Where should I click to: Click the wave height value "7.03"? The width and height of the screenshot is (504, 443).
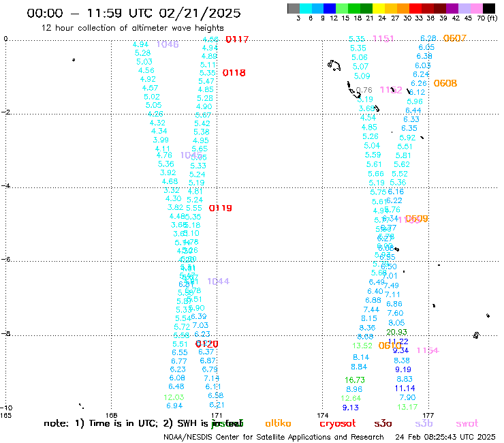(200, 325)
